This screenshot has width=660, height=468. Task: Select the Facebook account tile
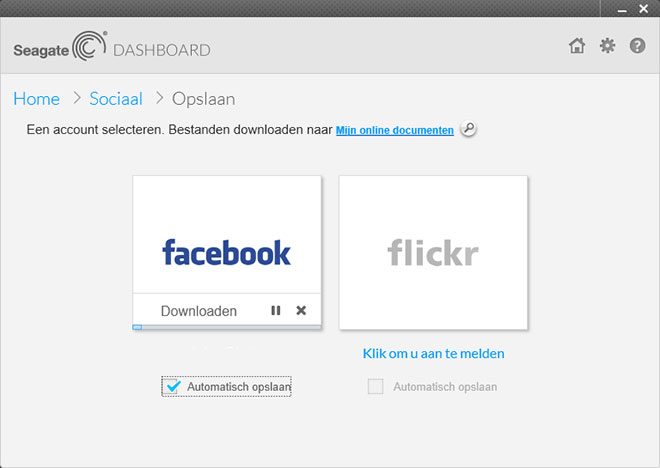[227, 236]
